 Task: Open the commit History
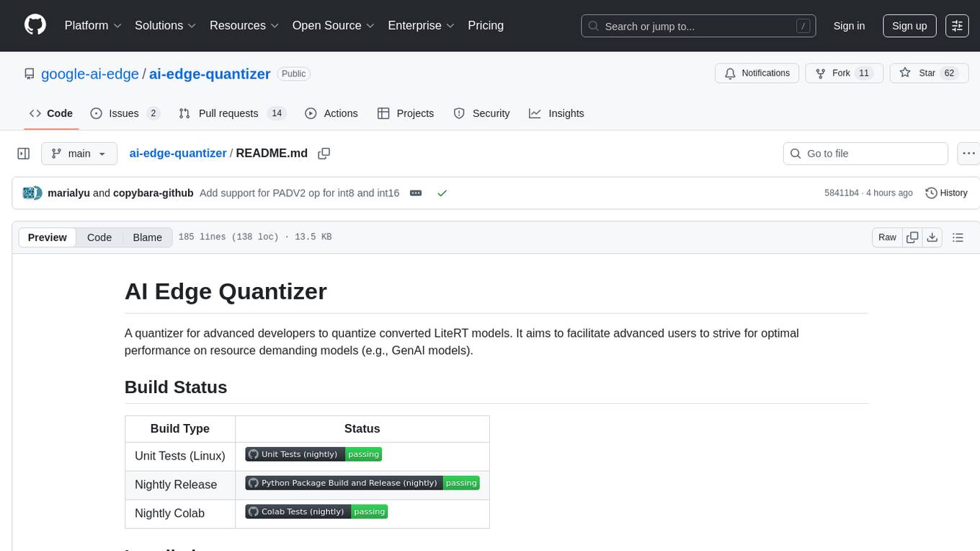point(946,193)
